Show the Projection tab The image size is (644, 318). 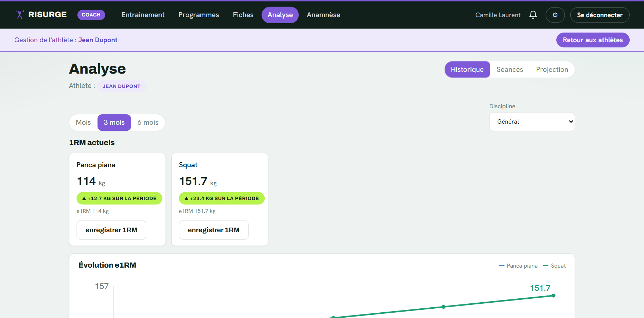[x=552, y=69]
